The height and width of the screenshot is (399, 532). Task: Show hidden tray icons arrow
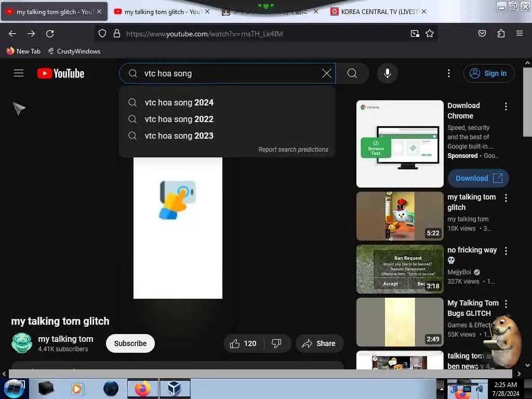click(x=442, y=389)
